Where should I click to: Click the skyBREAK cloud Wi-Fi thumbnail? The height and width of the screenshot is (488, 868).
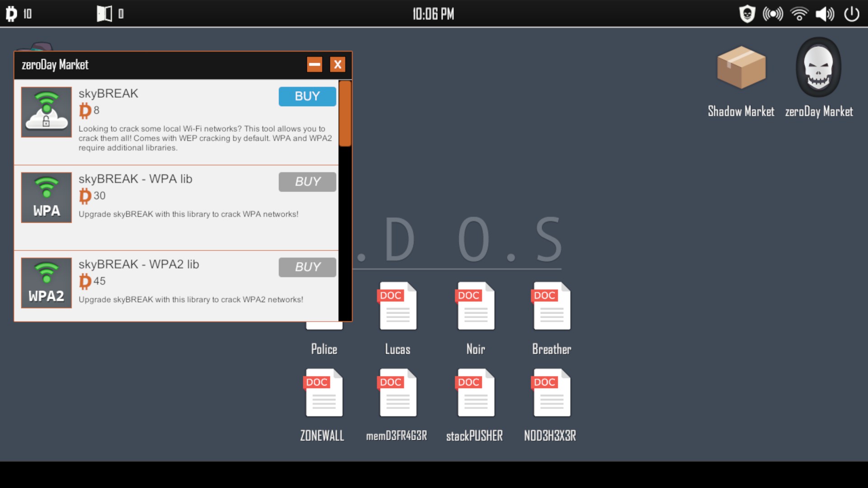coord(46,112)
